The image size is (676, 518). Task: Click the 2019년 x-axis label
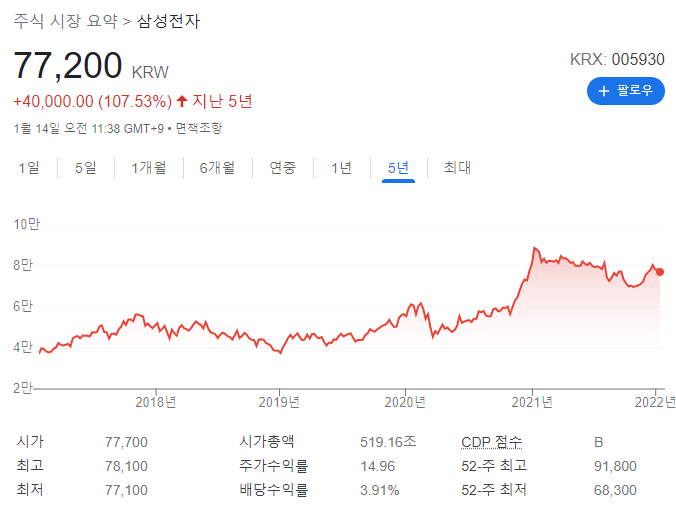(279, 402)
